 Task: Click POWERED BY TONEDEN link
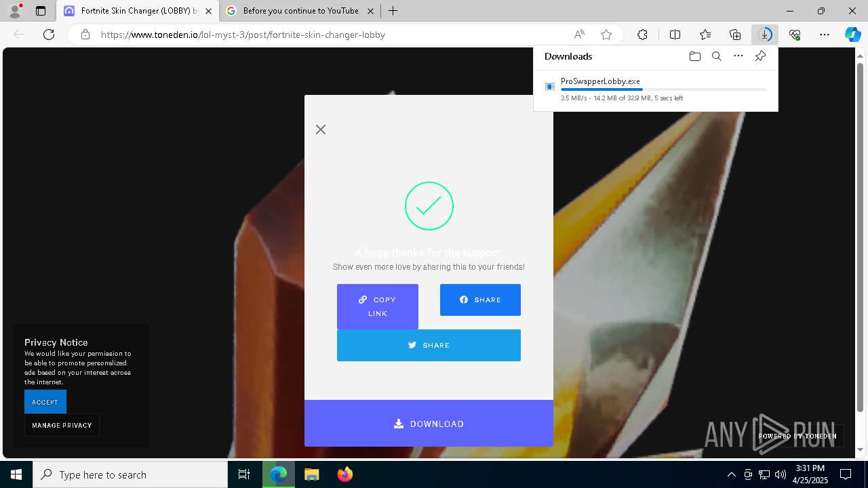(x=797, y=436)
